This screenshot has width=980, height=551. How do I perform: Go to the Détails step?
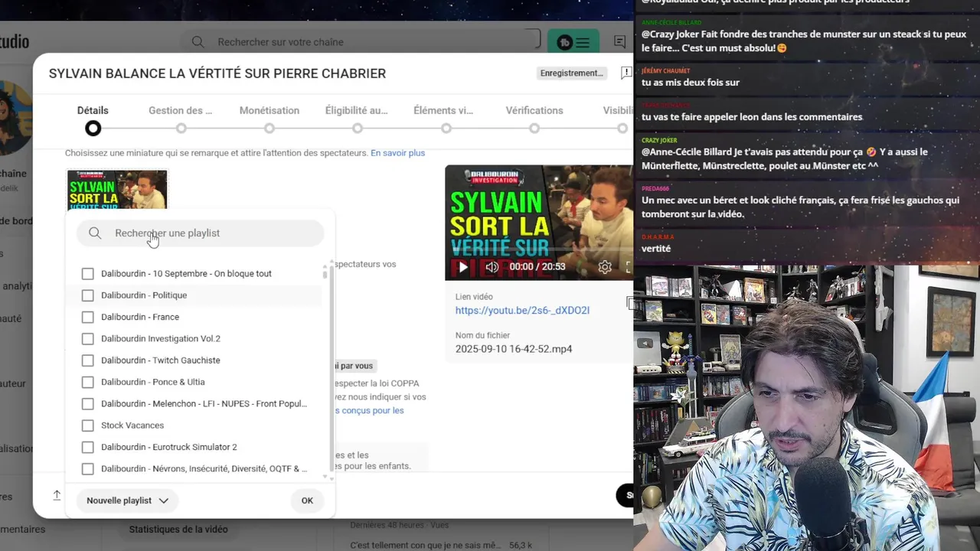(93, 119)
